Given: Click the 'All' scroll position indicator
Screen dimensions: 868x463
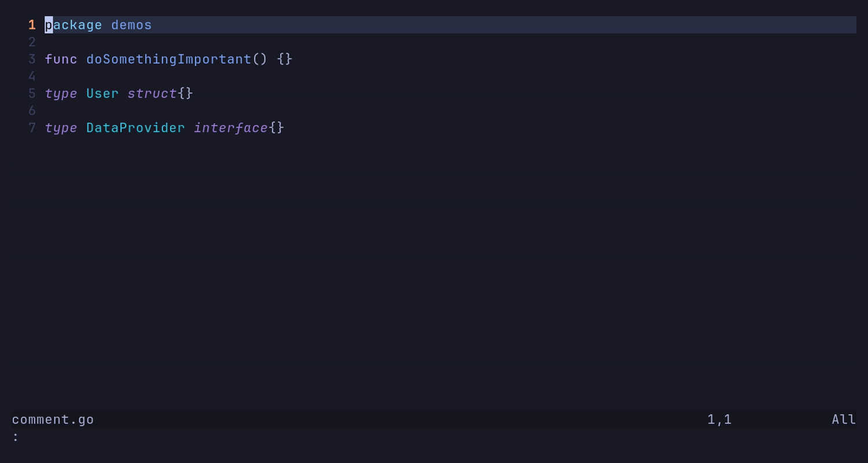Looking at the screenshot, I should 844,420.
